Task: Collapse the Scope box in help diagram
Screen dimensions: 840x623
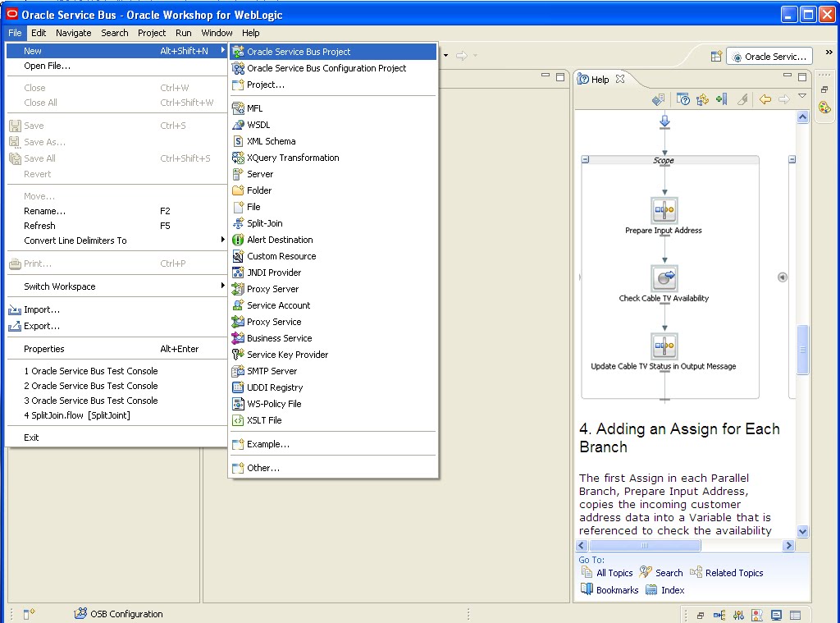Action: click(586, 159)
